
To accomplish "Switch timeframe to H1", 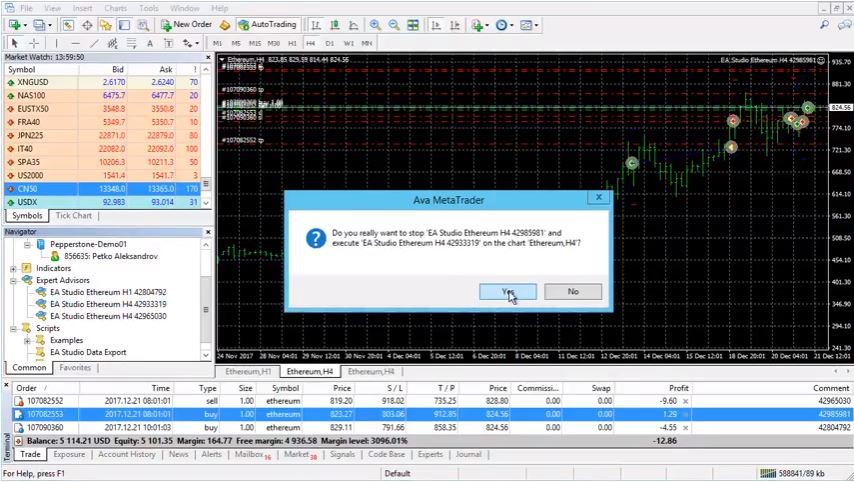I will [292, 43].
